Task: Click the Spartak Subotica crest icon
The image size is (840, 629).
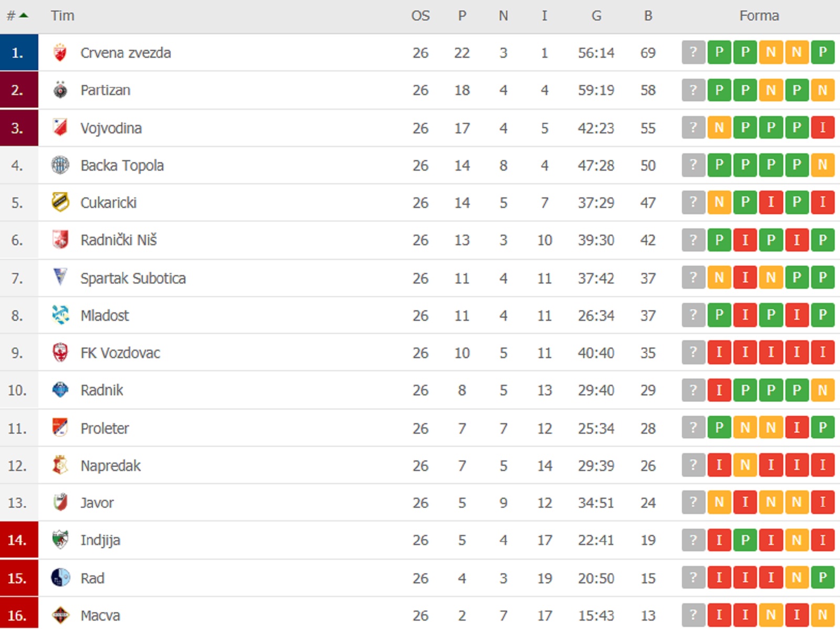Action: point(60,277)
